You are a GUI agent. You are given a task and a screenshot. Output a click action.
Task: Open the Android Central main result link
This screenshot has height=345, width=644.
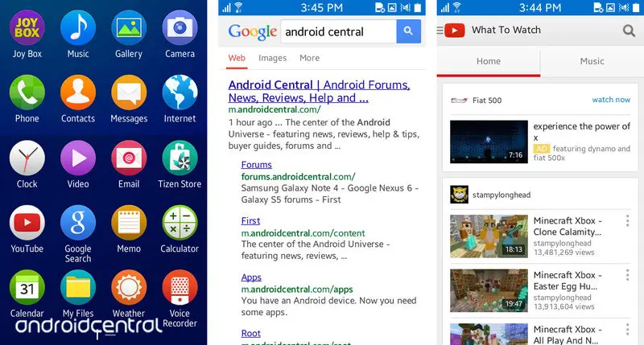click(319, 91)
